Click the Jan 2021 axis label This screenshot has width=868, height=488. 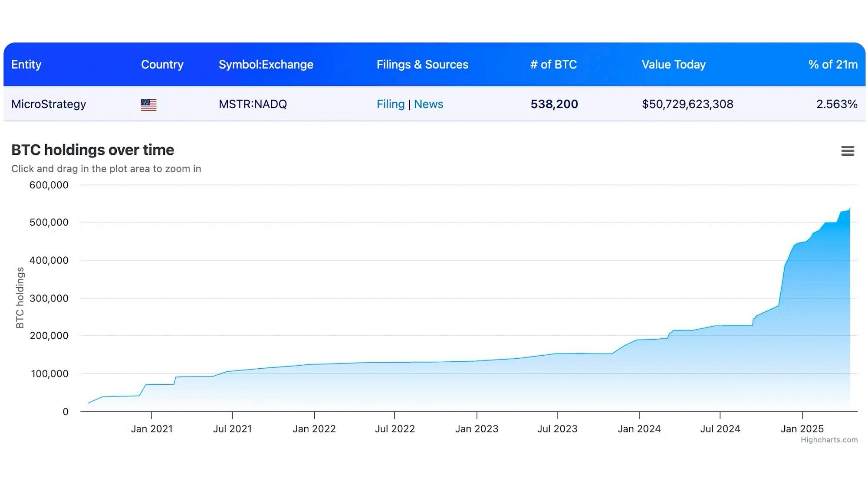point(152,429)
